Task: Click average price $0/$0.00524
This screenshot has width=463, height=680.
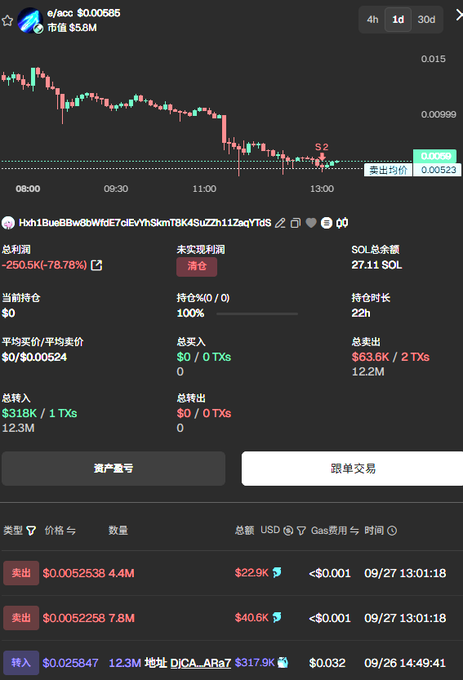Action: [34, 357]
